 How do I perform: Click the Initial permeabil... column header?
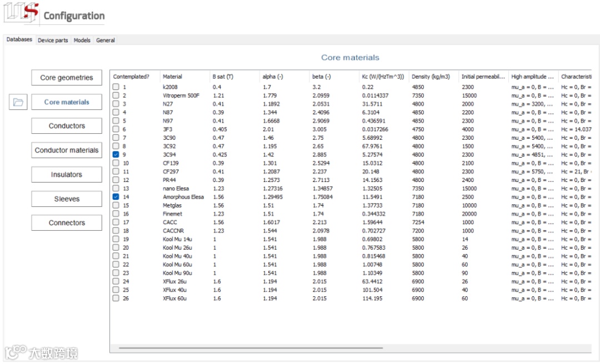pos(483,77)
